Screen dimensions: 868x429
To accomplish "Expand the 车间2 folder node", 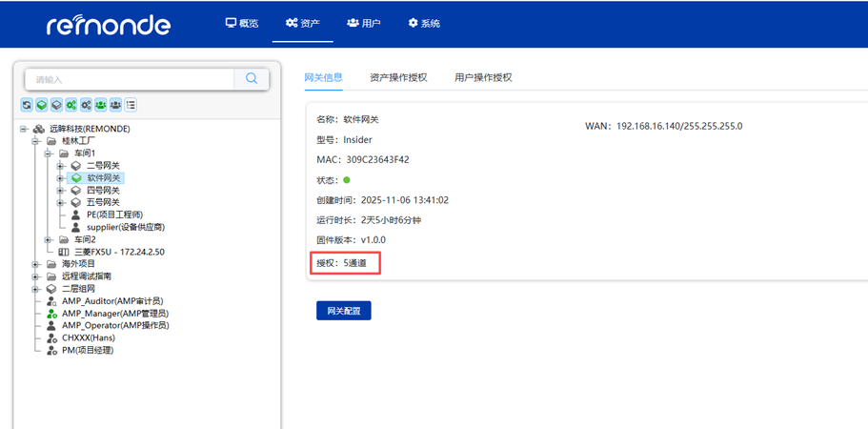I will coord(49,239).
